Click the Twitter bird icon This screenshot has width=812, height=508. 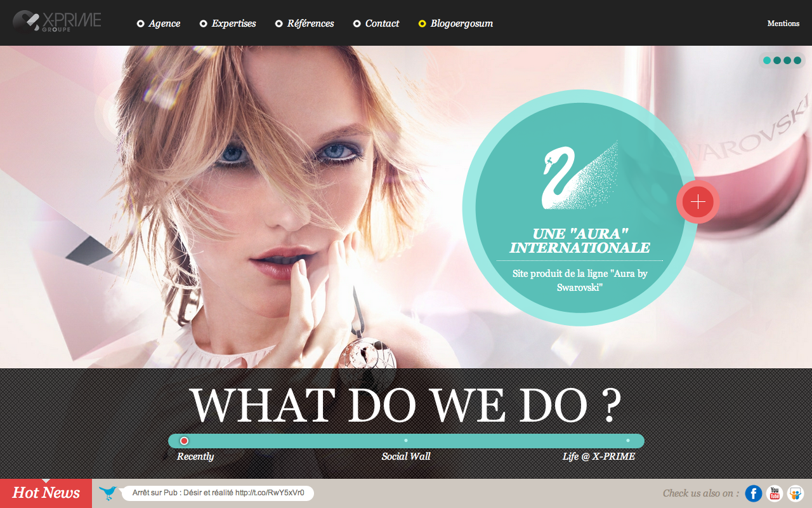click(x=108, y=493)
